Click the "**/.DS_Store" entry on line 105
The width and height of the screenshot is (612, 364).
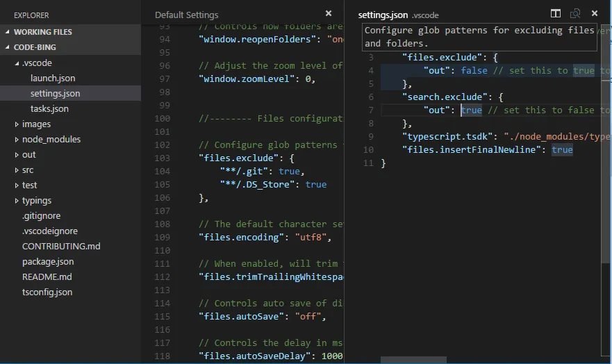(257, 185)
